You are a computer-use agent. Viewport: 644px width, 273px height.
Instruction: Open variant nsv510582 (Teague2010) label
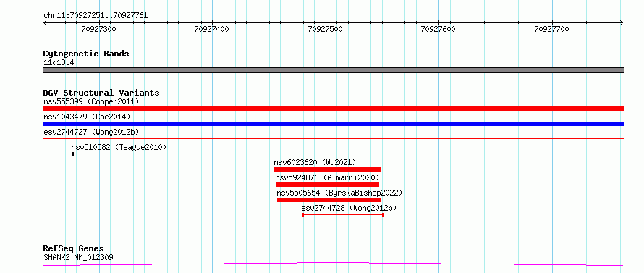[119, 147]
